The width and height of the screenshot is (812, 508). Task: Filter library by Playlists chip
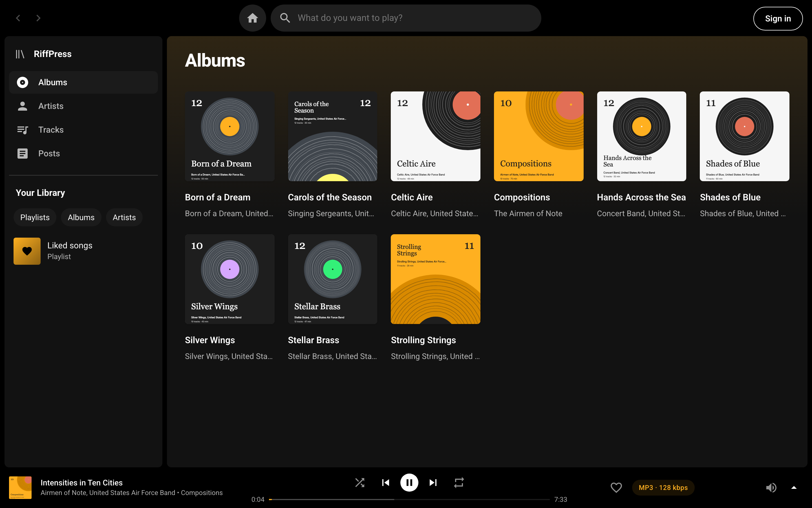point(35,217)
